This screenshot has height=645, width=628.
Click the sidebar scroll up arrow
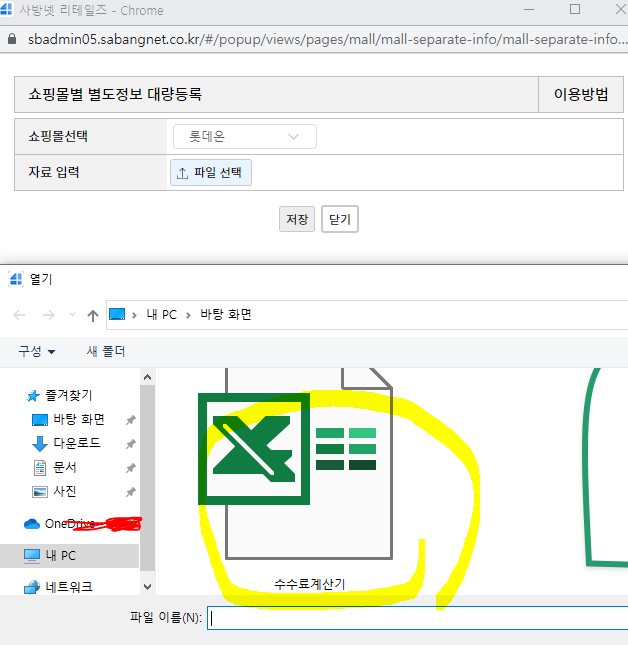click(x=148, y=377)
